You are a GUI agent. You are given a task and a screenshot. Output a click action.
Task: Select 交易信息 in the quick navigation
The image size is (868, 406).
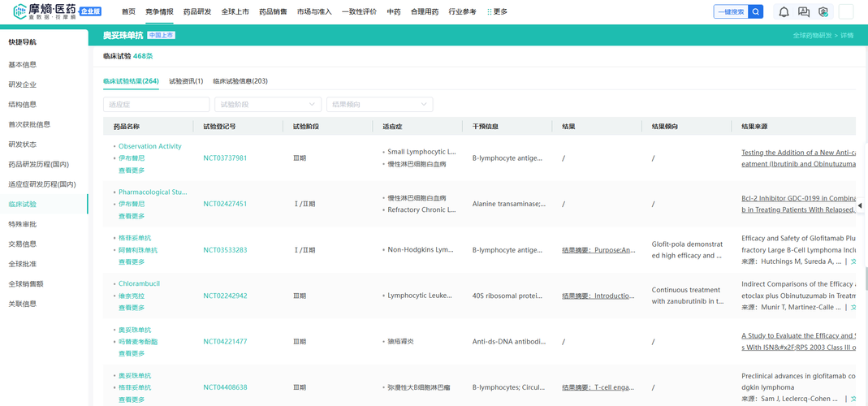pyautogui.click(x=23, y=244)
